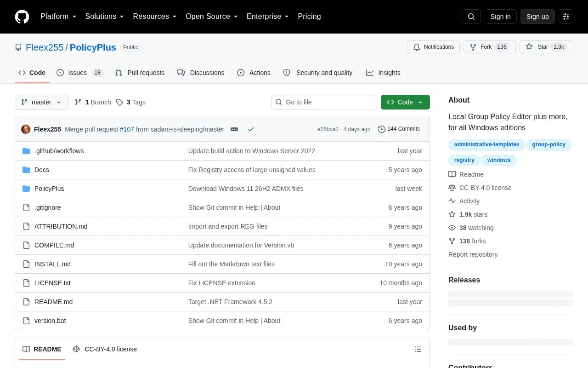Screen dimensions: 588x368
Task: Click the administrative-templates topic tag
Action: pyautogui.click(x=486, y=144)
